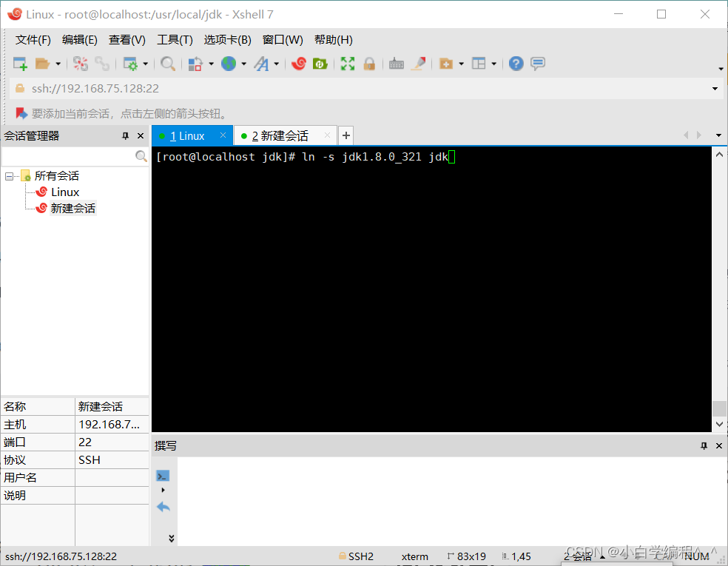Open the file transfer dropdown arrow
The image size is (728, 566).
point(212,64)
